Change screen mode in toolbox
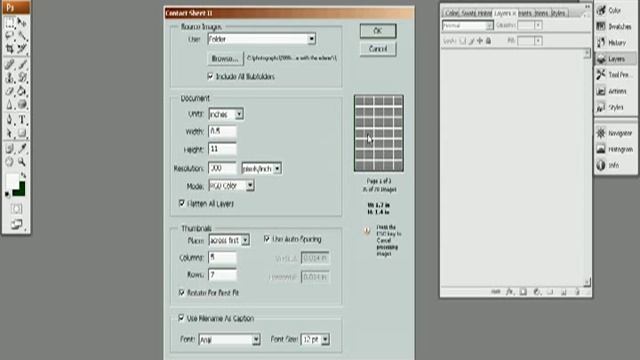Screen dimensions: 640x360 coord(16,224)
